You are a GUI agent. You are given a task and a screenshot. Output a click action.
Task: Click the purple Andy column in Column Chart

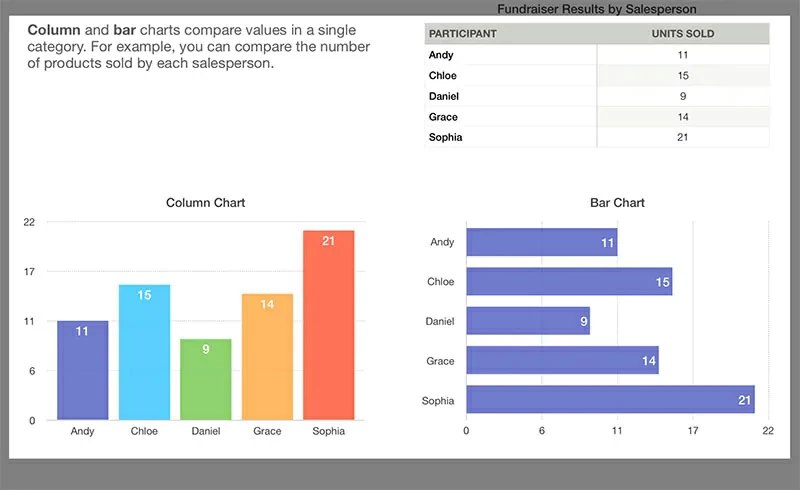82,370
